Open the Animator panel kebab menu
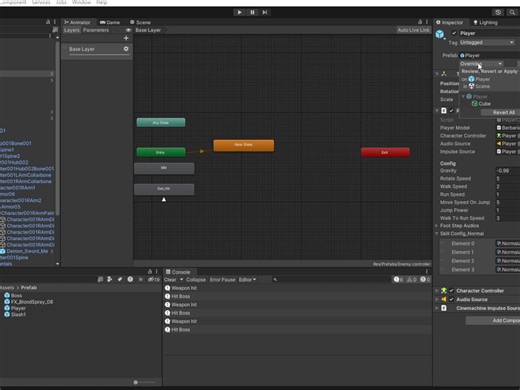The height and width of the screenshot is (390, 520). [x=427, y=22]
